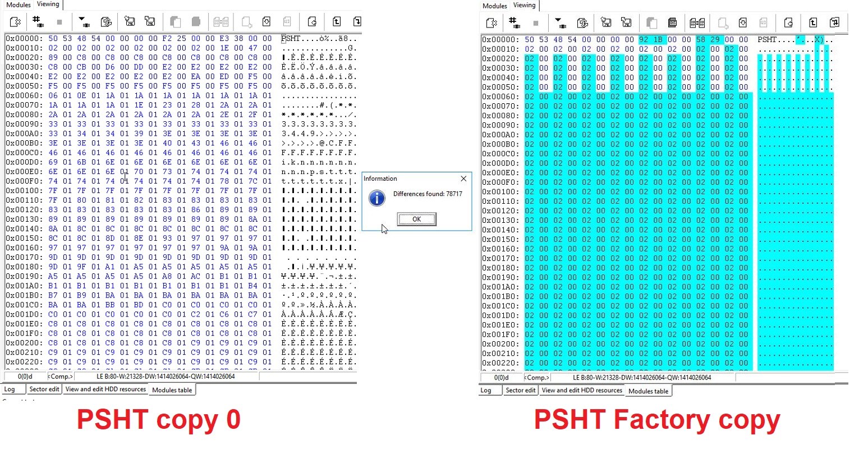Screen dimensions: 868x449
Task: Switch to the Modules tab in the left panel
Action: (x=18, y=4)
